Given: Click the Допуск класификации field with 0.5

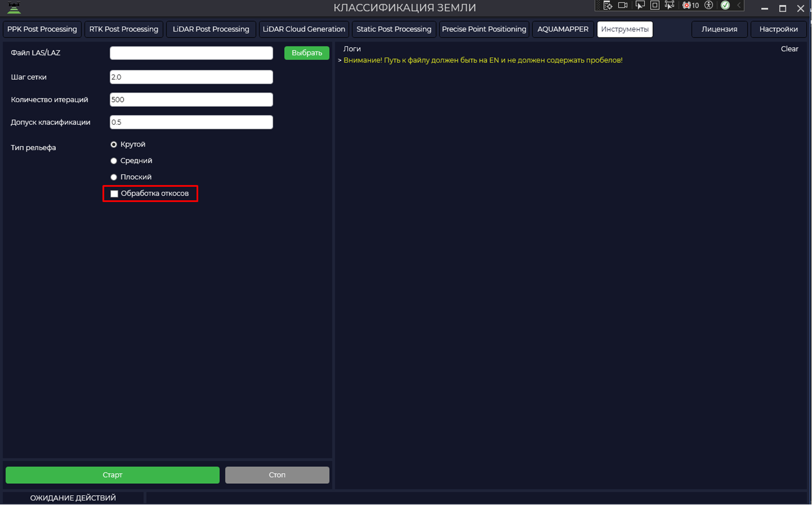Looking at the screenshot, I should click(191, 122).
